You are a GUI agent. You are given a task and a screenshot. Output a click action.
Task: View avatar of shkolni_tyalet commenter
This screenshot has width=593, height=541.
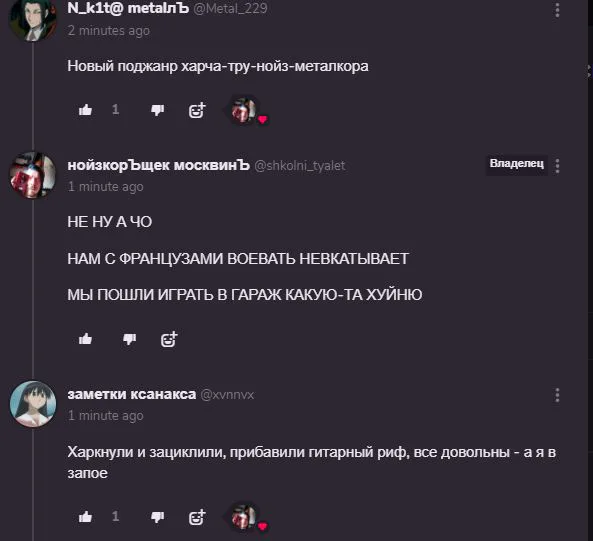click(x=33, y=175)
